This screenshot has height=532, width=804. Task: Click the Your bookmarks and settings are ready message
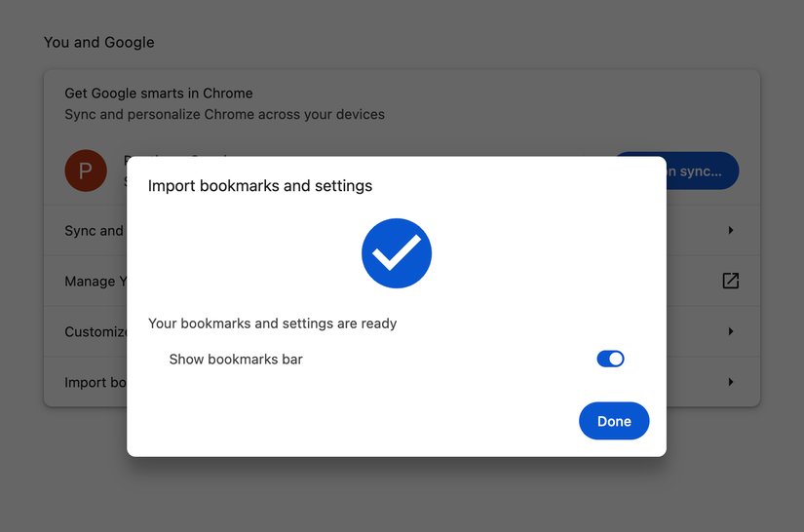coord(272,323)
